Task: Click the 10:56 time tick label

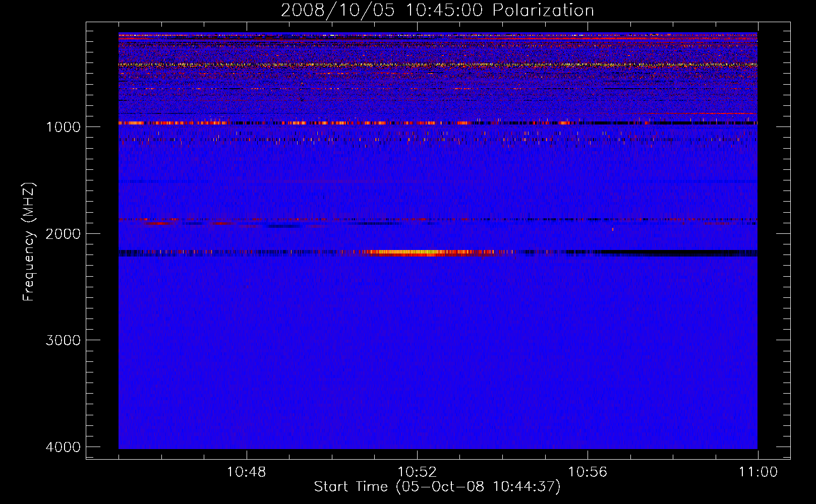Action: click(588, 472)
